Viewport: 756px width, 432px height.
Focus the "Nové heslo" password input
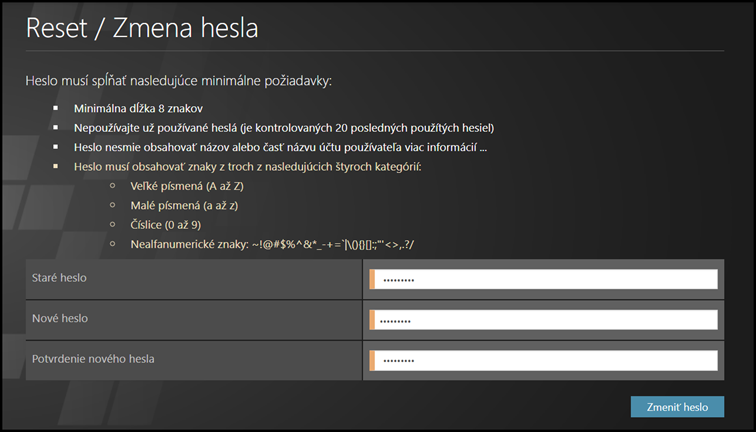click(x=545, y=320)
